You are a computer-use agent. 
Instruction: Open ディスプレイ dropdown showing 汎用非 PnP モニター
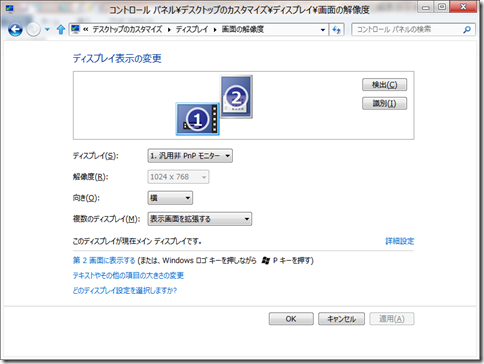[190, 156]
